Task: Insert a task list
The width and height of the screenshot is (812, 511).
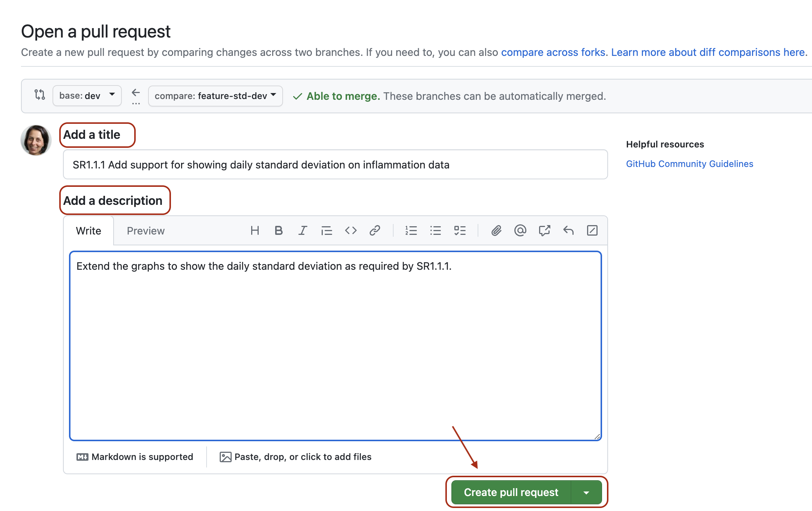Action: 460,230
